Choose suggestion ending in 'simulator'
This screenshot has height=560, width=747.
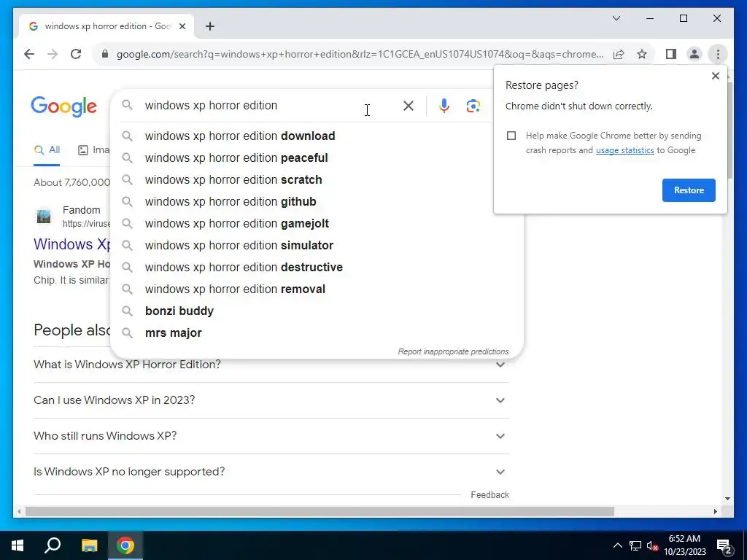(x=317, y=245)
